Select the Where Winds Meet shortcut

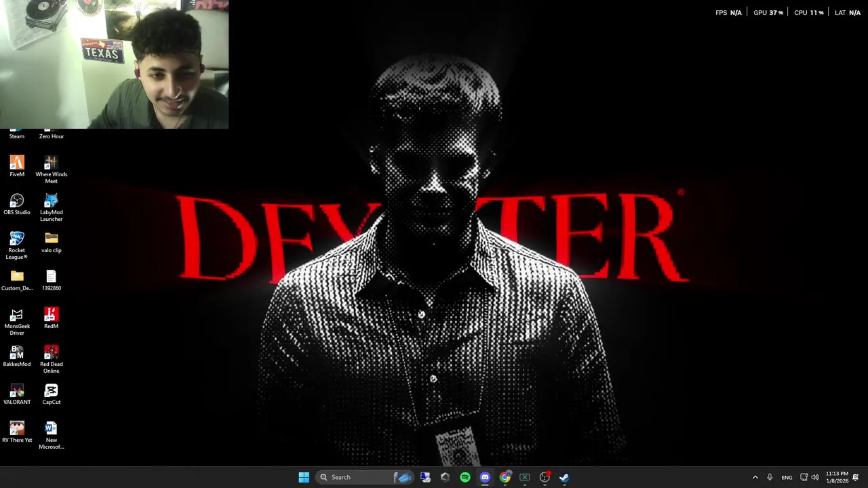(51, 169)
